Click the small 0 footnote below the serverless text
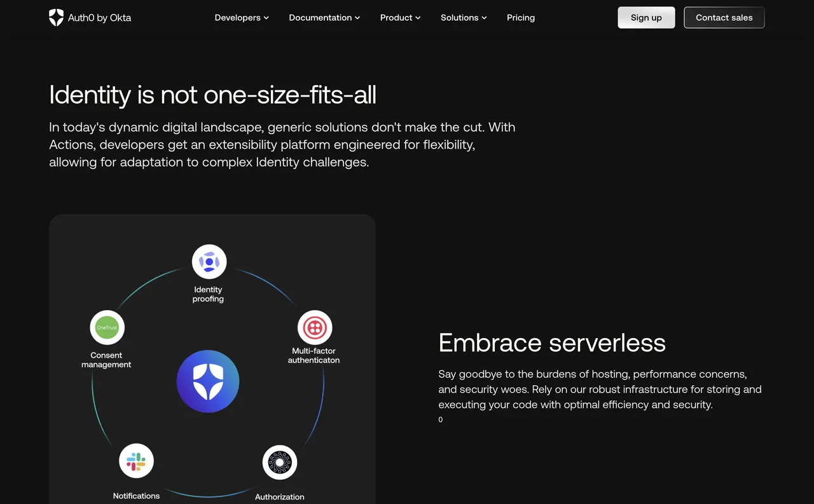 coord(440,419)
